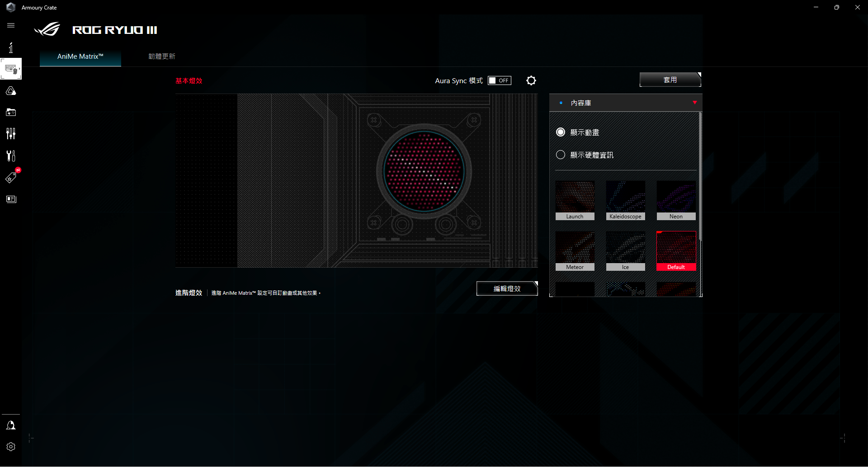The height and width of the screenshot is (467, 868).
Task: Open News sidebar icon
Action: [11, 199]
